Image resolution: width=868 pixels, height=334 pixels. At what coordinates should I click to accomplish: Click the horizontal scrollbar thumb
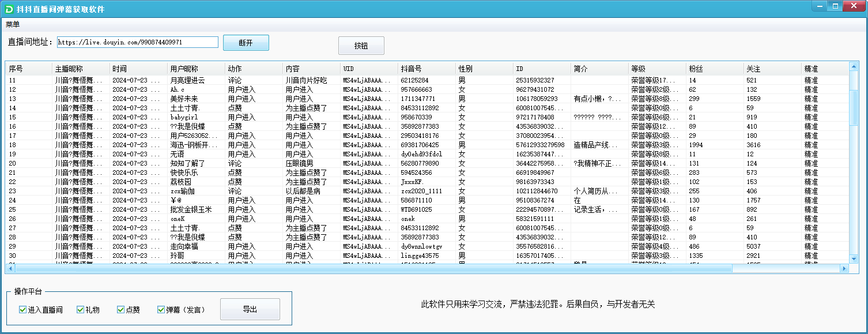[373, 268]
